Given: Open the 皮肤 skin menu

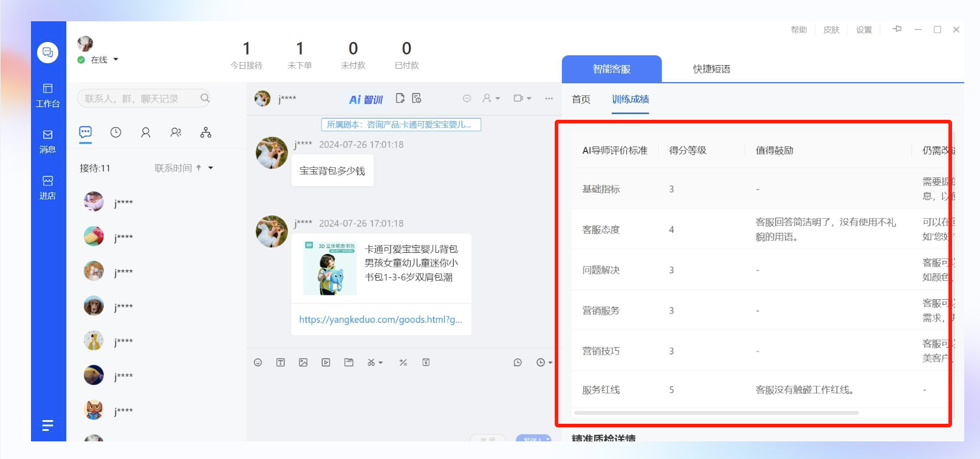Looking at the screenshot, I should [x=831, y=30].
